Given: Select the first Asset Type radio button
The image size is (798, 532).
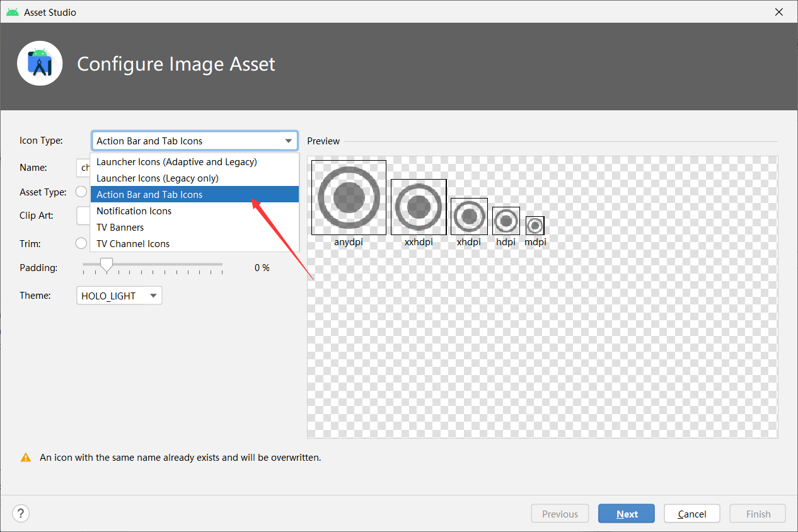Looking at the screenshot, I should point(81,192).
